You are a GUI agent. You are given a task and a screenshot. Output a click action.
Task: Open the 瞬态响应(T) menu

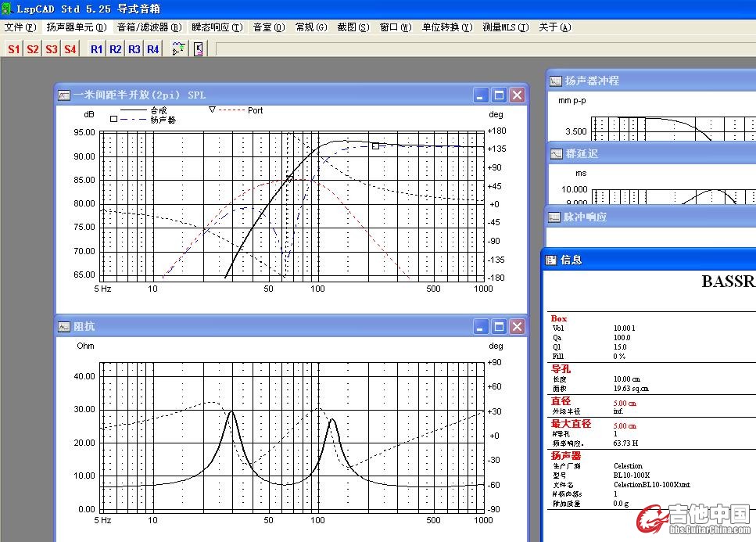click(217, 27)
